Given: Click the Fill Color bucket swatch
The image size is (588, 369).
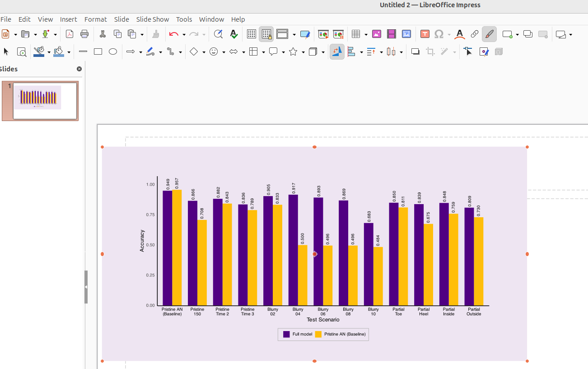Looking at the screenshot, I should (59, 51).
